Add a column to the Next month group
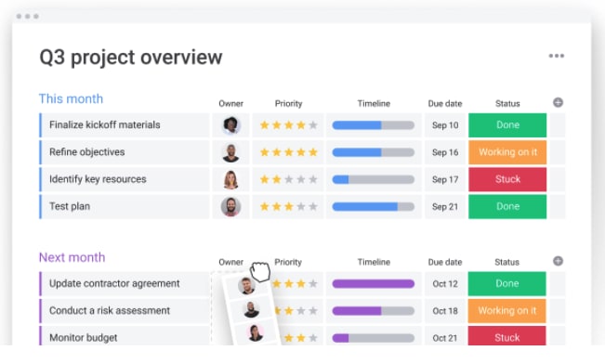 click(558, 261)
